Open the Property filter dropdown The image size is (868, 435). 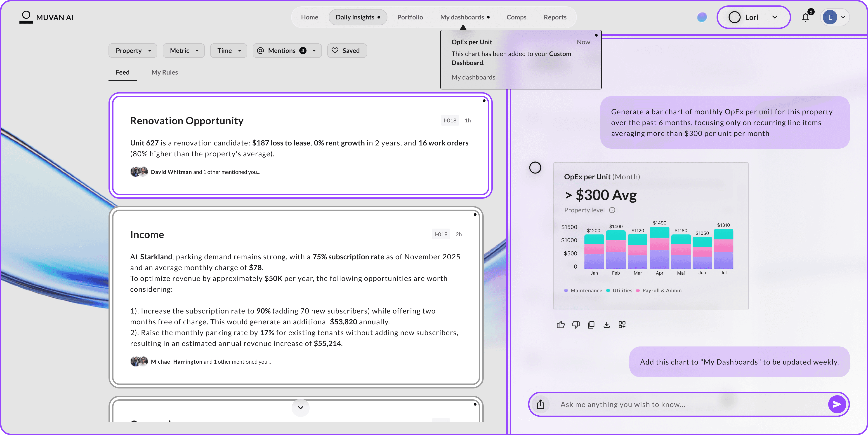[133, 51]
